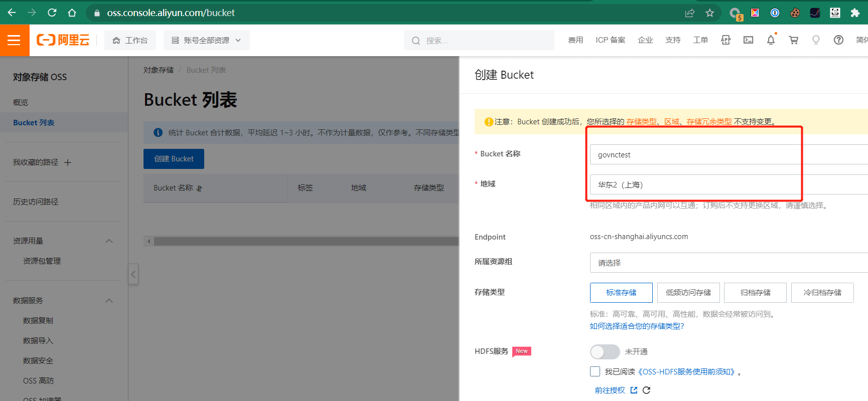Select 冷归档存储 storage type
868x401 pixels.
[822, 293]
